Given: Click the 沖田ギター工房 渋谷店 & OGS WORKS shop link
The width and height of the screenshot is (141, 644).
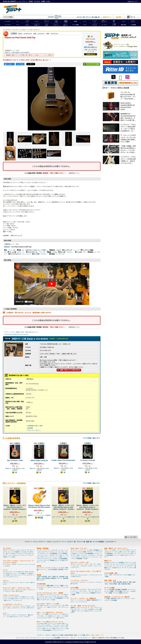Looking at the screenshot, I should click(x=17, y=52).
